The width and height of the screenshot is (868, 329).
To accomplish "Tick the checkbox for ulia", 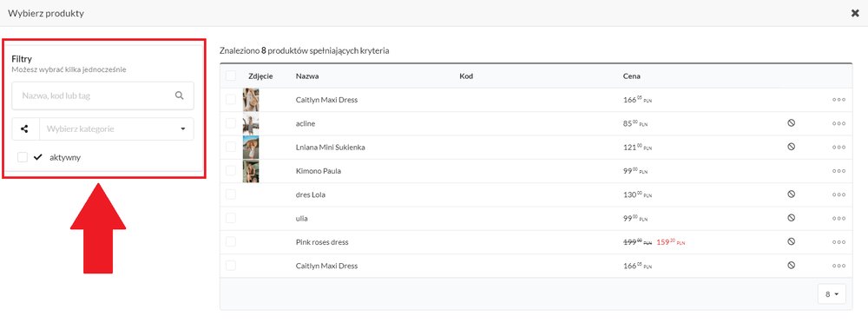I will point(231,218).
